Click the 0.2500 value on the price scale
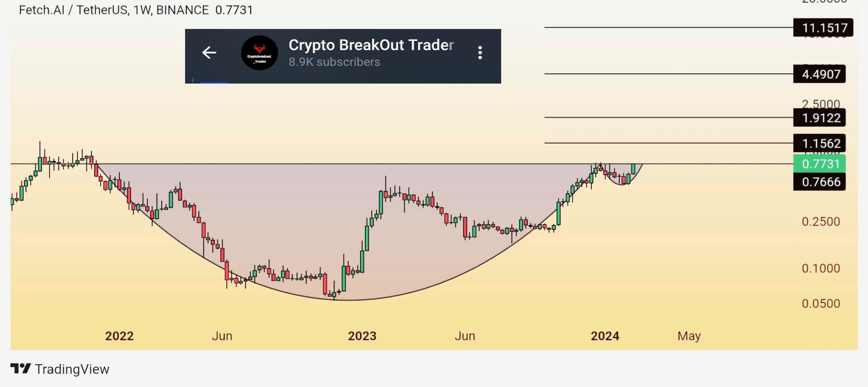This screenshot has height=387, width=868. pyautogui.click(x=821, y=221)
